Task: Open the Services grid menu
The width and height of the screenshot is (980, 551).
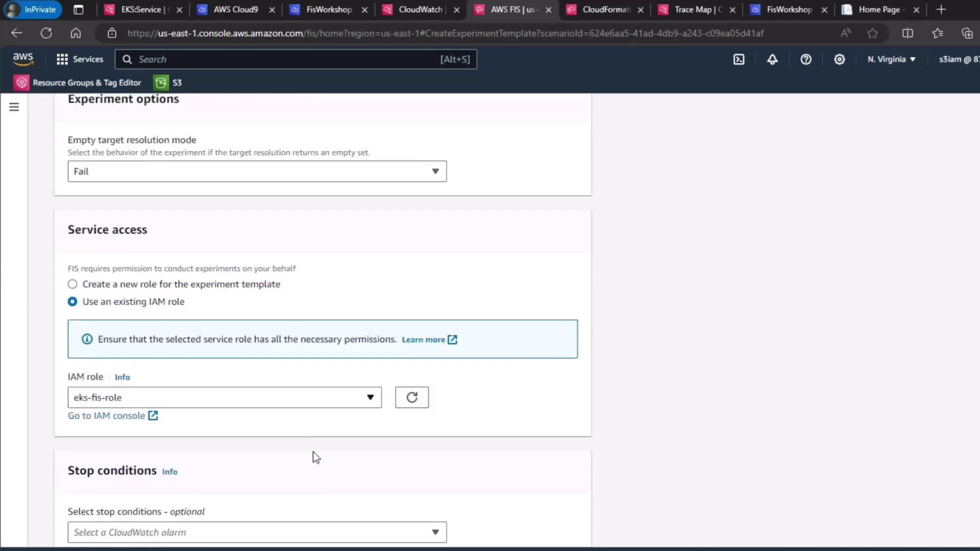Action: (80, 59)
